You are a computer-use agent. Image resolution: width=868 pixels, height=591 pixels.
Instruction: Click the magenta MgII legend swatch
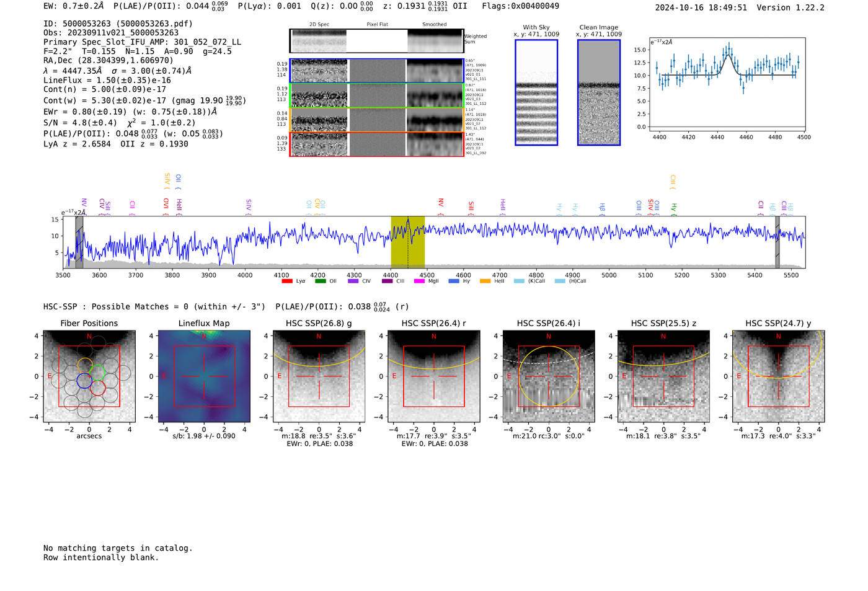[419, 282]
